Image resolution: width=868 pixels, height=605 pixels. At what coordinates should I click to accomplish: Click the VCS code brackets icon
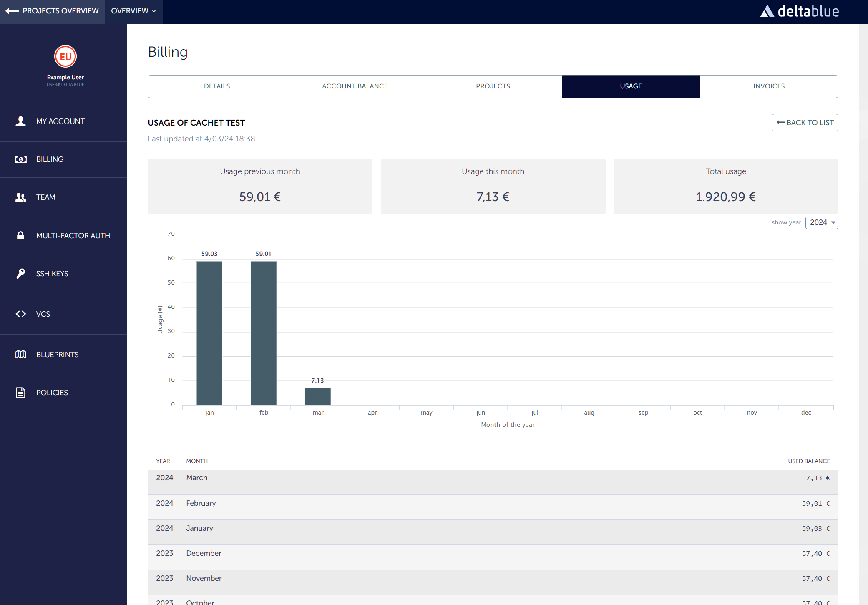[x=20, y=314]
